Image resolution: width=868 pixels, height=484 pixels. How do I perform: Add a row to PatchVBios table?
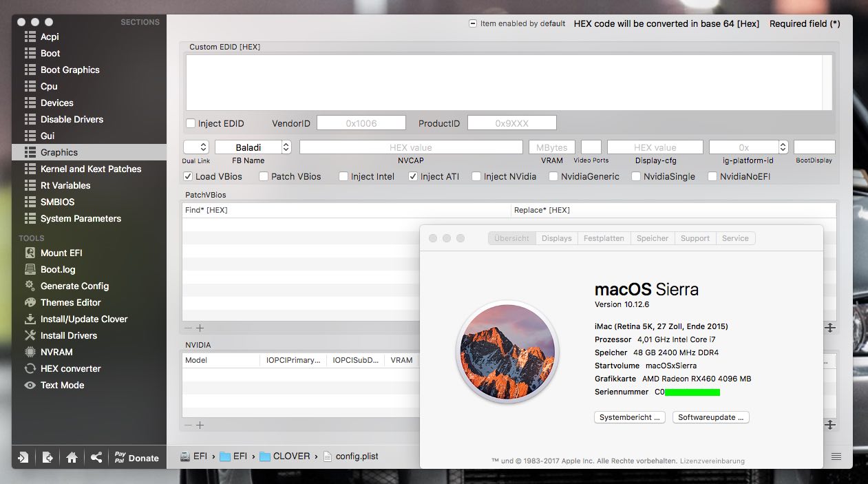point(200,328)
